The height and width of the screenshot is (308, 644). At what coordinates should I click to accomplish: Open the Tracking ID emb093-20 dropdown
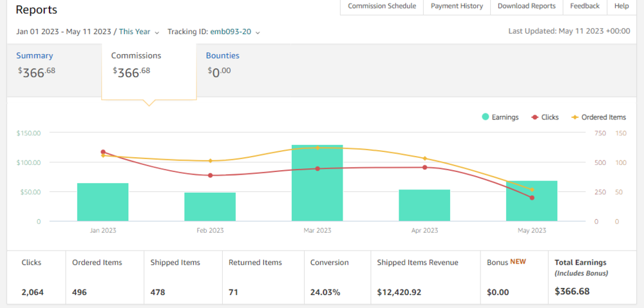214,32
